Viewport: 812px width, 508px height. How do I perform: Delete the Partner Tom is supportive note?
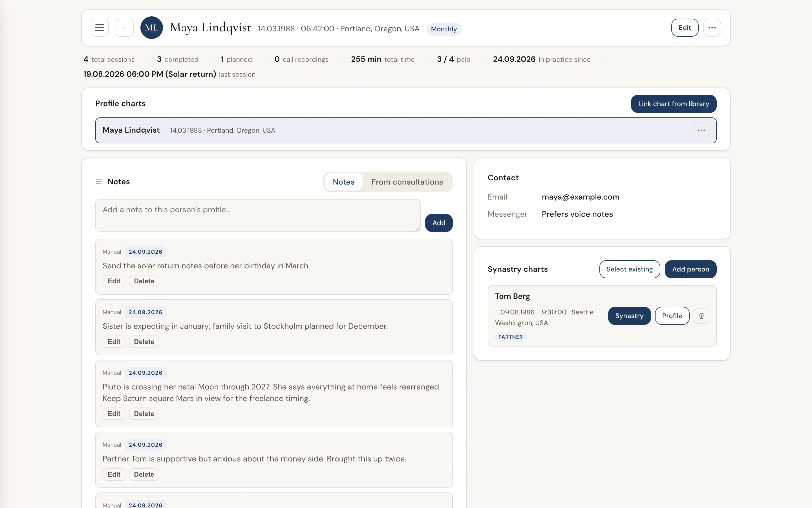pos(144,474)
